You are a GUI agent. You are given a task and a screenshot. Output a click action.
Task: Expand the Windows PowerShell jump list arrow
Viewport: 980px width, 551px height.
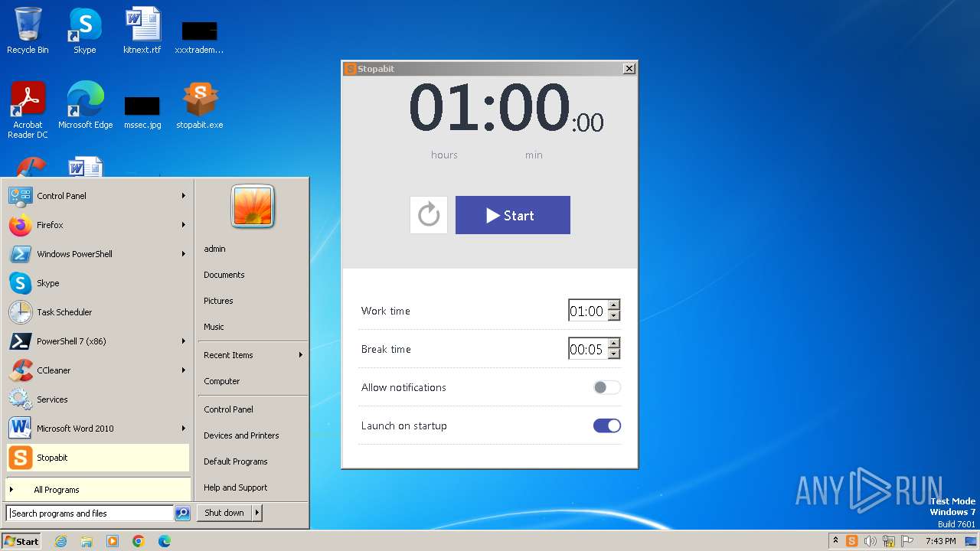[x=184, y=254]
